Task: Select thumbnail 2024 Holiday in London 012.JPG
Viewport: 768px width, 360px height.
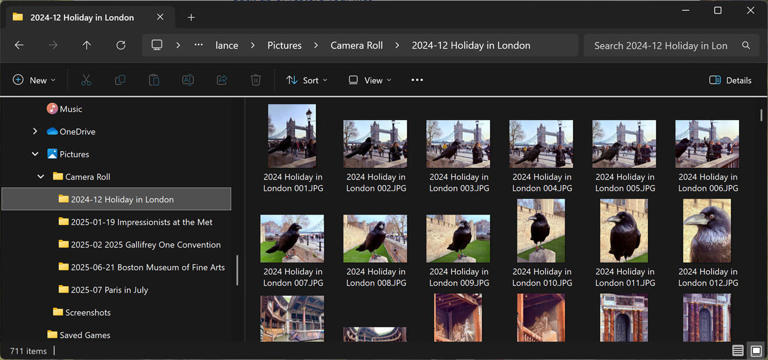Action: [707, 231]
